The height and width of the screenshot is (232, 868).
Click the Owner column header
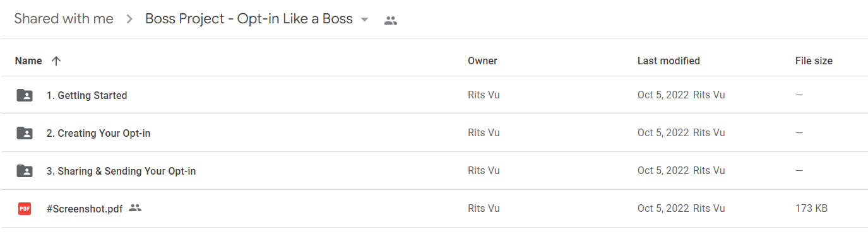point(482,61)
